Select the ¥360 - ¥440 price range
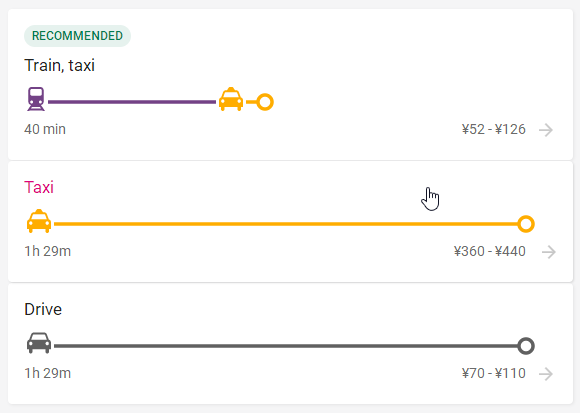The height and width of the screenshot is (413, 580). pos(490,251)
